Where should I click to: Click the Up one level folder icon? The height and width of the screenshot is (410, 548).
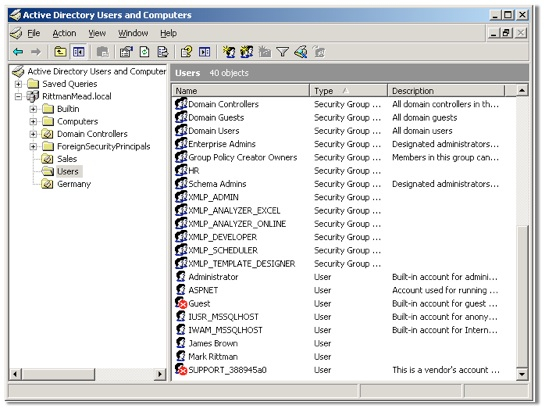[60, 52]
